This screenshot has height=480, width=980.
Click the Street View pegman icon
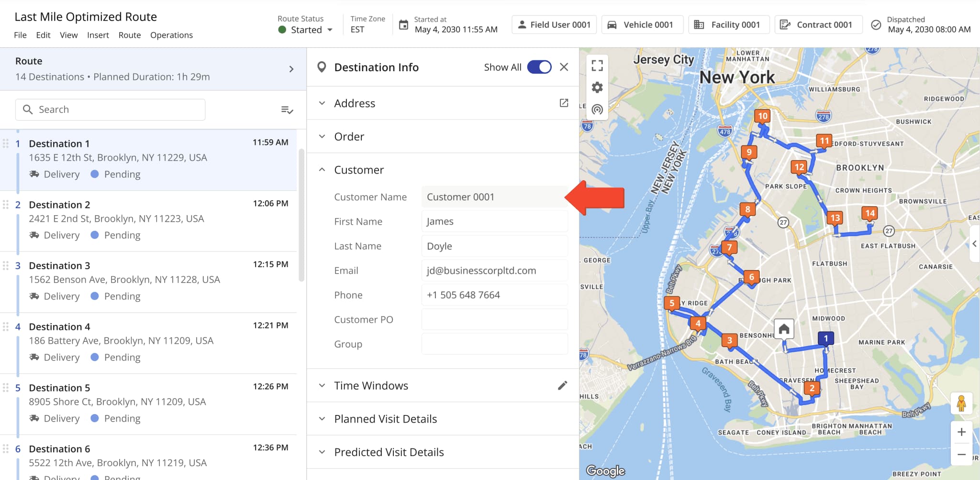click(962, 403)
